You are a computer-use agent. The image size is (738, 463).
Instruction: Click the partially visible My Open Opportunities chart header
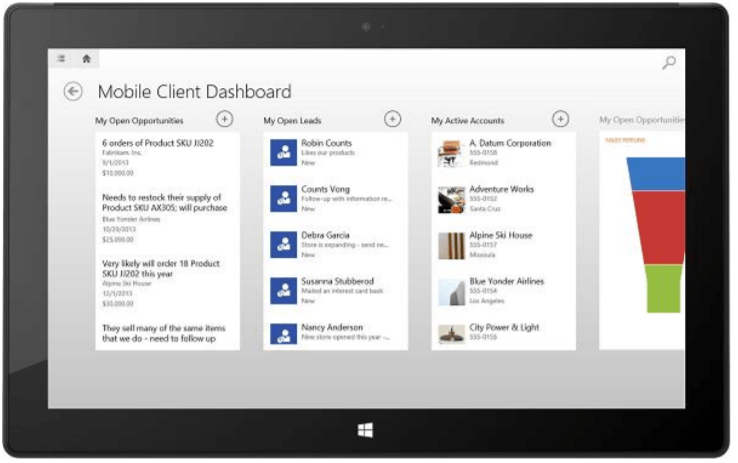coord(642,120)
